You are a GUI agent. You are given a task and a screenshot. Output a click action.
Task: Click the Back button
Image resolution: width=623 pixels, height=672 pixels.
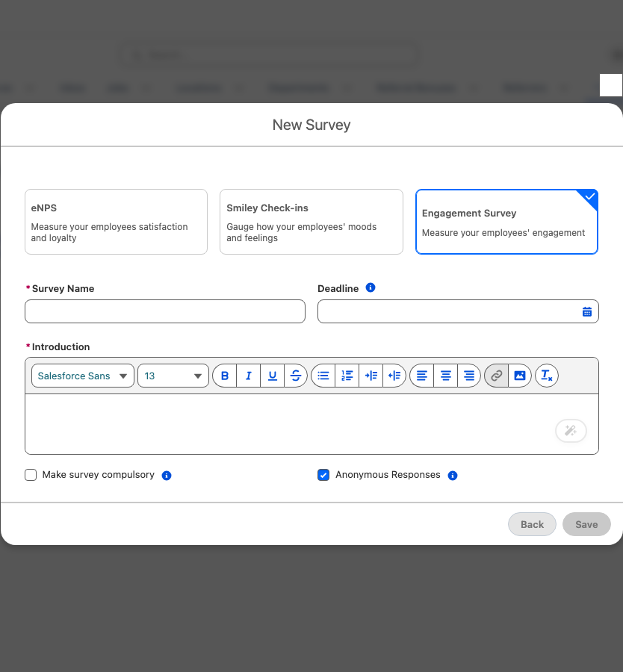click(x=532, y=524)
